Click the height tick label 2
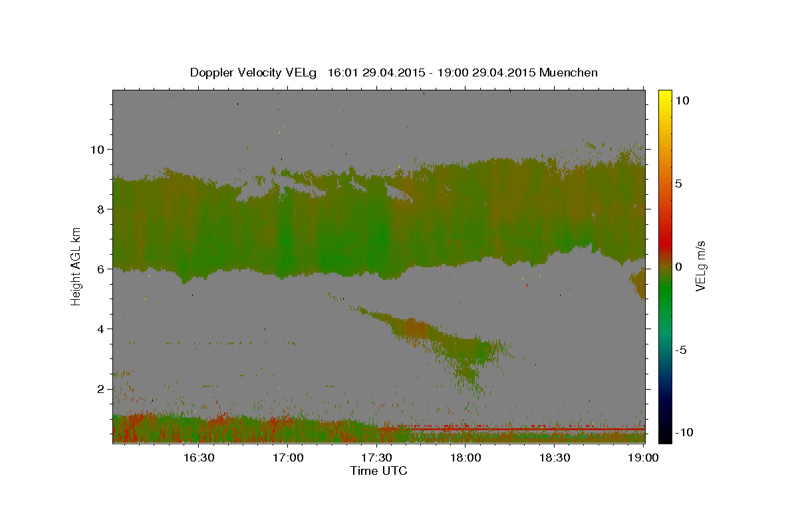 (x=102, y=389)
